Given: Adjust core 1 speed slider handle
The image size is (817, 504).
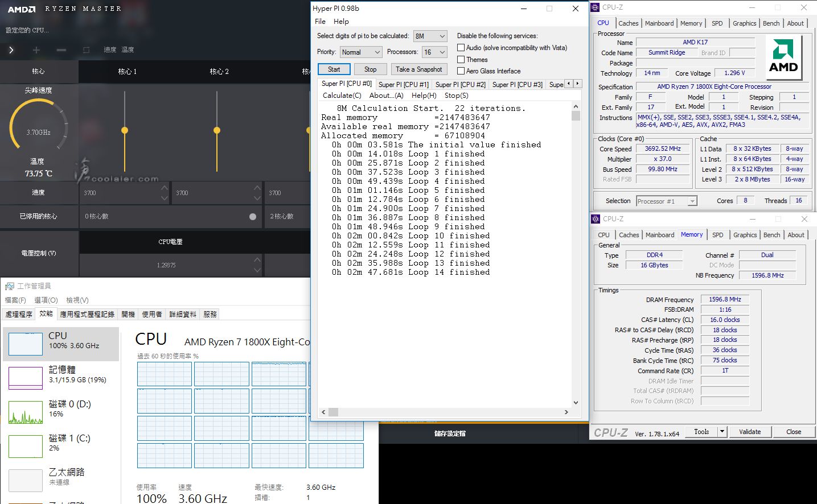Looking at the screenshot, I should click(125, 130).
